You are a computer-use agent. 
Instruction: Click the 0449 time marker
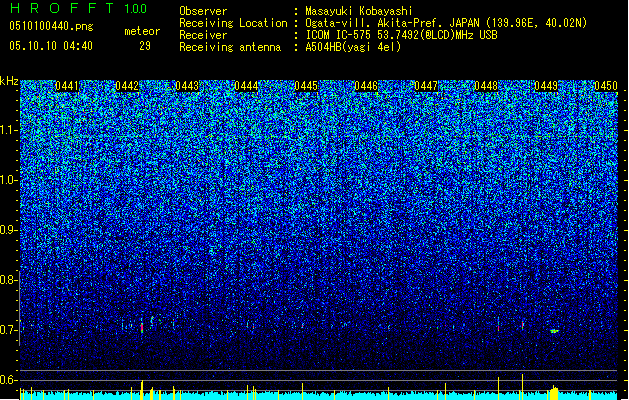click(x=546, y=86)
